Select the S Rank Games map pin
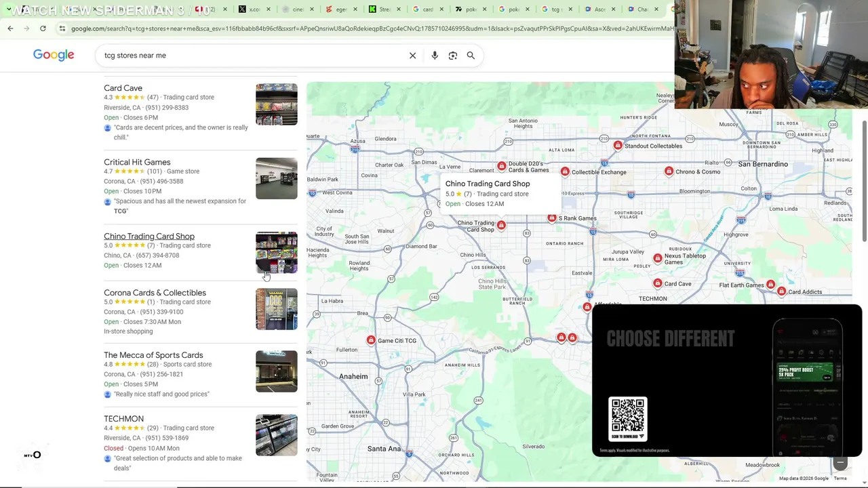Screen dimensions: 868x488 [x=552, y=218]
